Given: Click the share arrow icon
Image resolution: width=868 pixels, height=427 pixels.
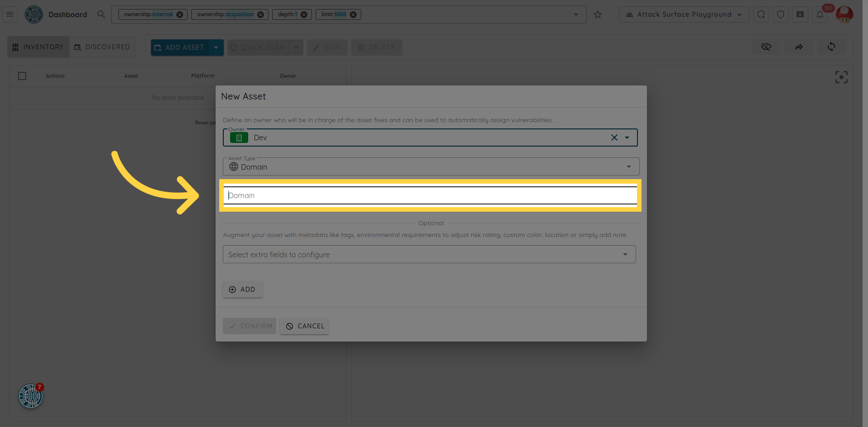Looking at the screenshot, I should [x=799, y=47].
